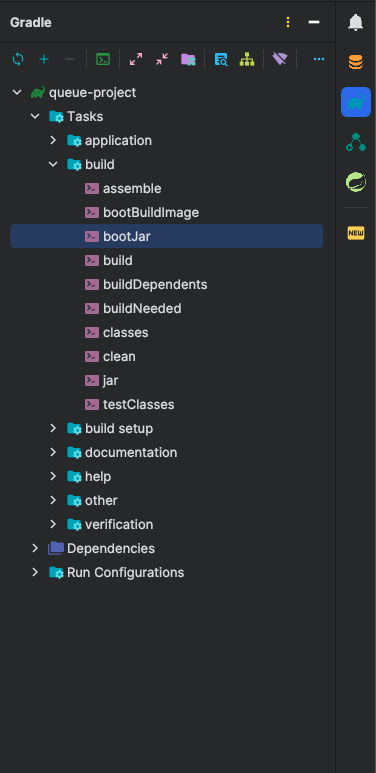
Task: Open Gradle panel options kebab menu
Action: [288, 23]
